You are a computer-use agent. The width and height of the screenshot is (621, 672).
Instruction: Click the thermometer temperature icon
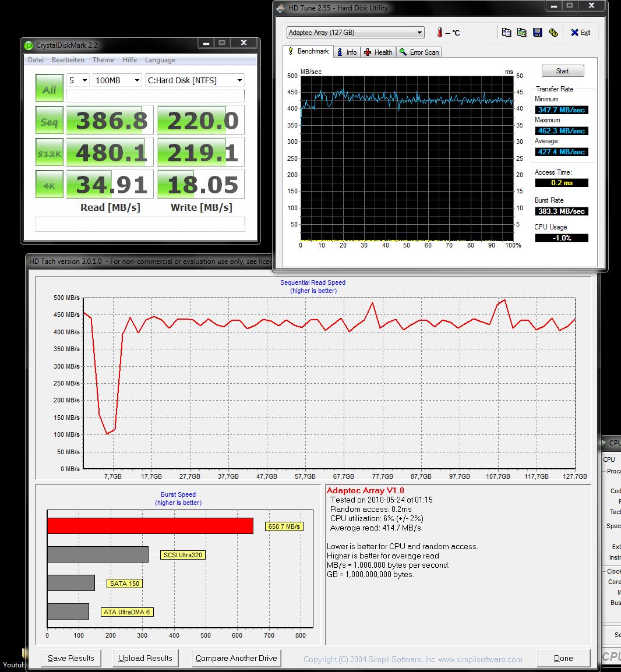[x=440, y=32]
